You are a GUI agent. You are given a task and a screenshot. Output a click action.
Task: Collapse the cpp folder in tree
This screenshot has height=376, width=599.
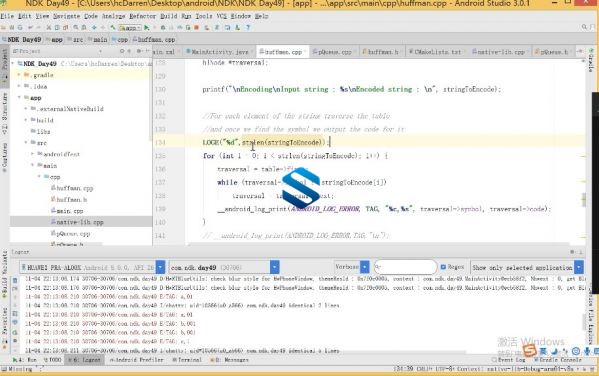tap(39, 177)
